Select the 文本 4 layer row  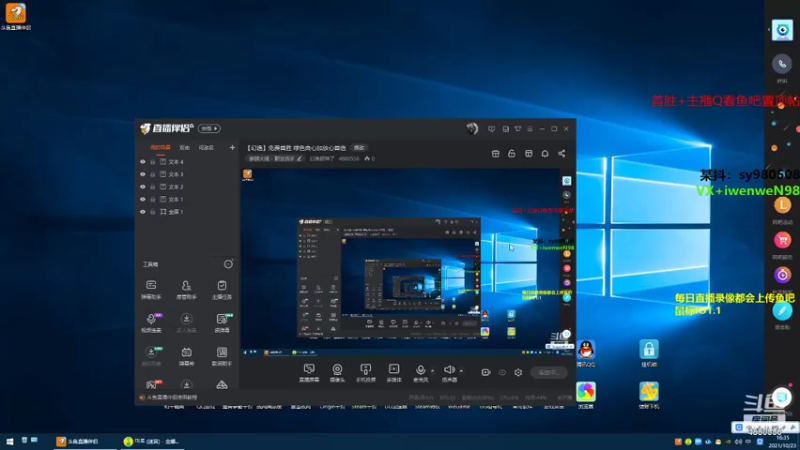click(188, 162)
